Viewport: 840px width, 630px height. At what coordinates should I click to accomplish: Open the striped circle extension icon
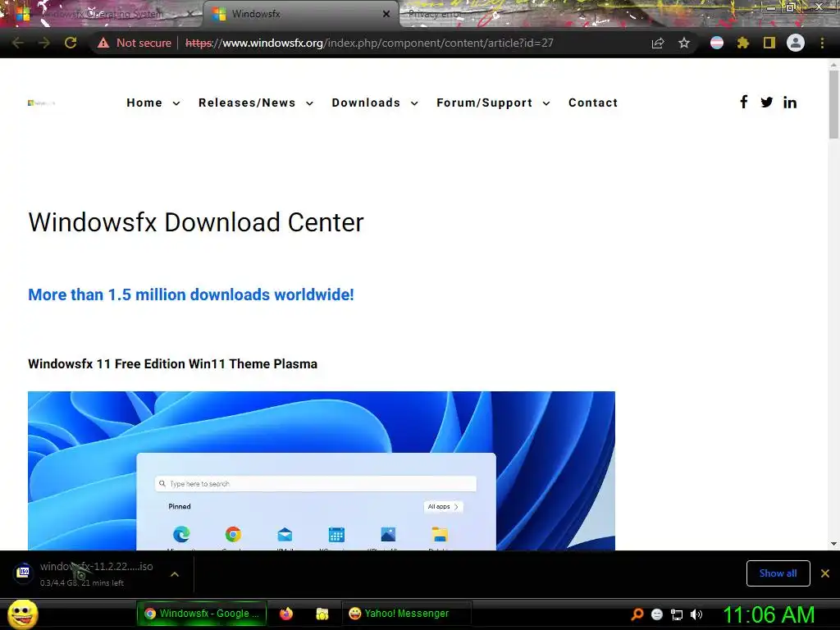click(x=717, y=43)
